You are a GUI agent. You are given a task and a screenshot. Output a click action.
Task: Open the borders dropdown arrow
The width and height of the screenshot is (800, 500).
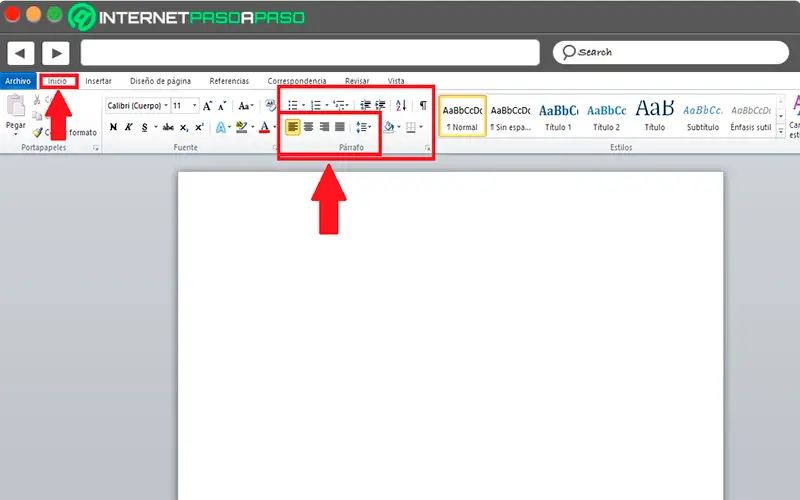coord(421,127)
